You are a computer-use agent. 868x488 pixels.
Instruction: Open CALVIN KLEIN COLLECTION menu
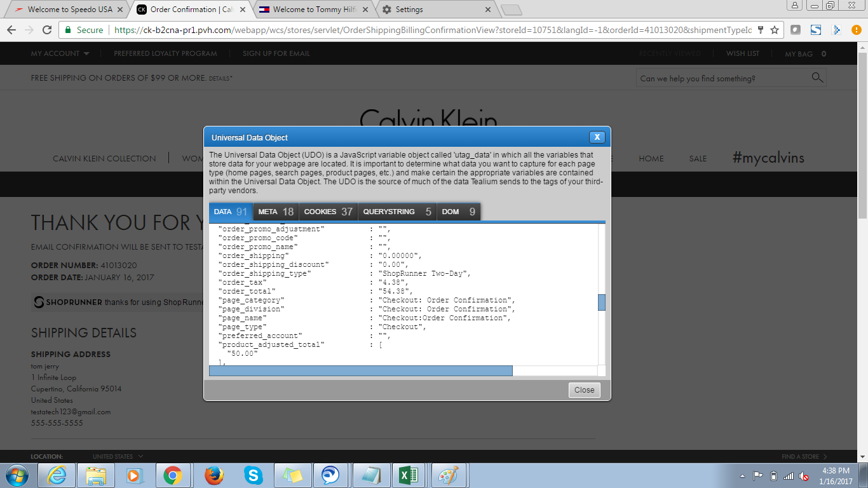coord(104,158)
